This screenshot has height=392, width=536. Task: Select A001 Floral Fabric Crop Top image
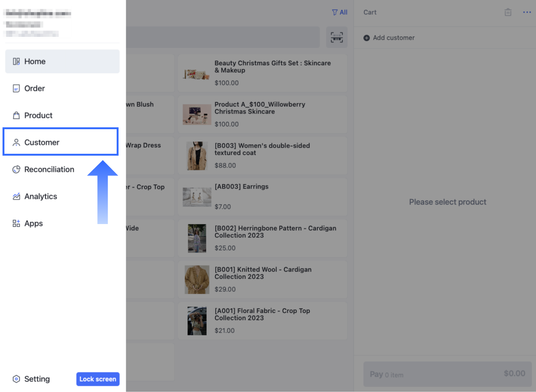coord(197,321)
